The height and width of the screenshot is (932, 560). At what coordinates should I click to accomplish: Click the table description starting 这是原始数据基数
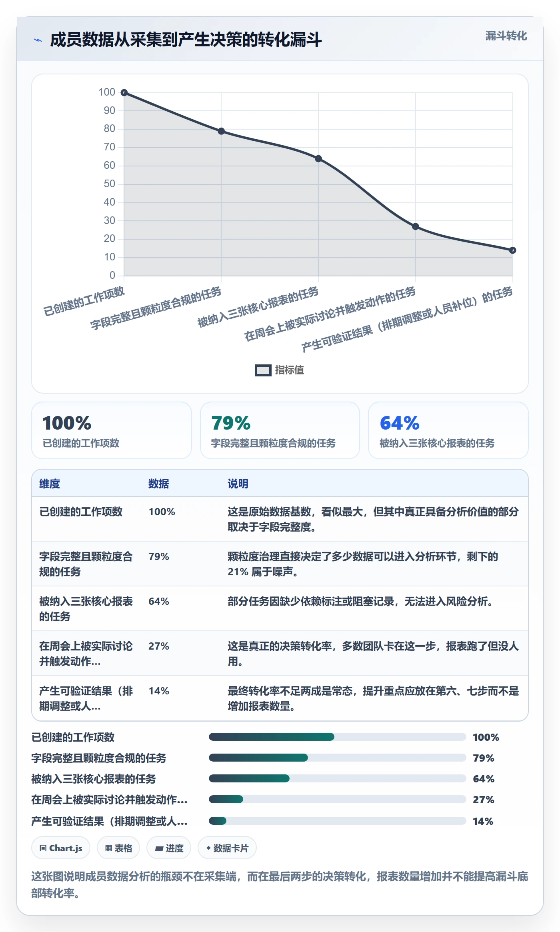point(373,519)
